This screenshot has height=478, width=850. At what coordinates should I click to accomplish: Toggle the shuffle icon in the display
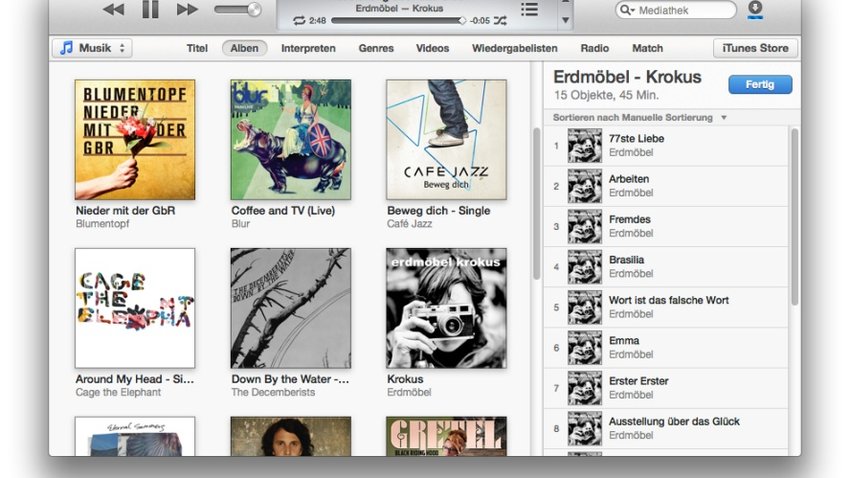500,21
